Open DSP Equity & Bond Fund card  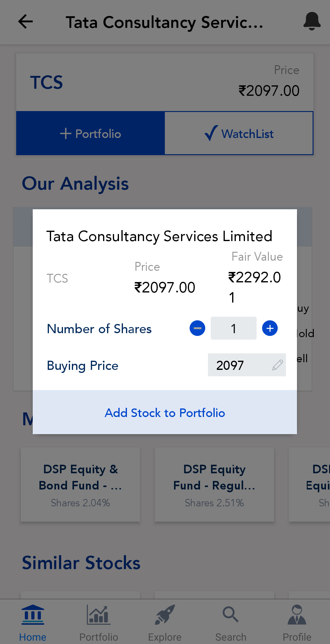(x=80, y=485)
